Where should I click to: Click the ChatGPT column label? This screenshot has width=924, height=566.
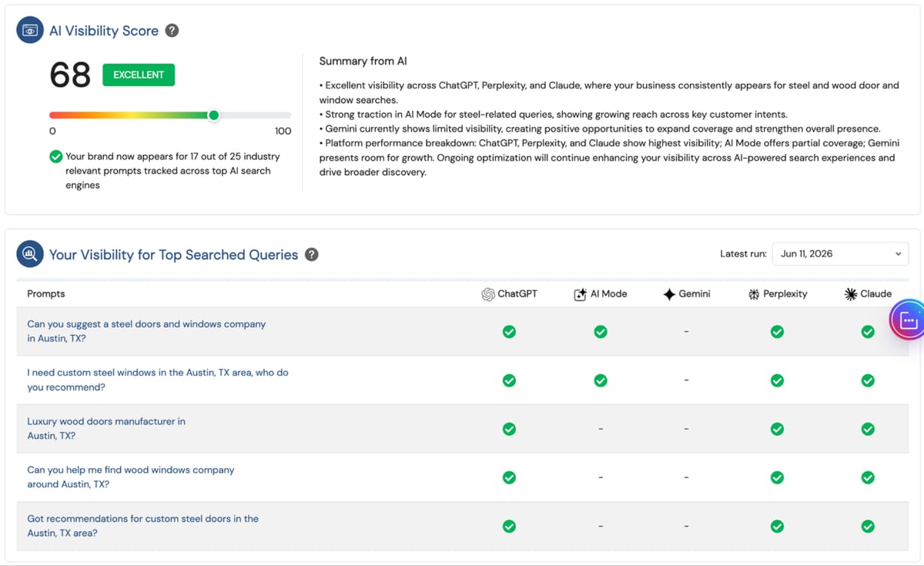point(517,293)
